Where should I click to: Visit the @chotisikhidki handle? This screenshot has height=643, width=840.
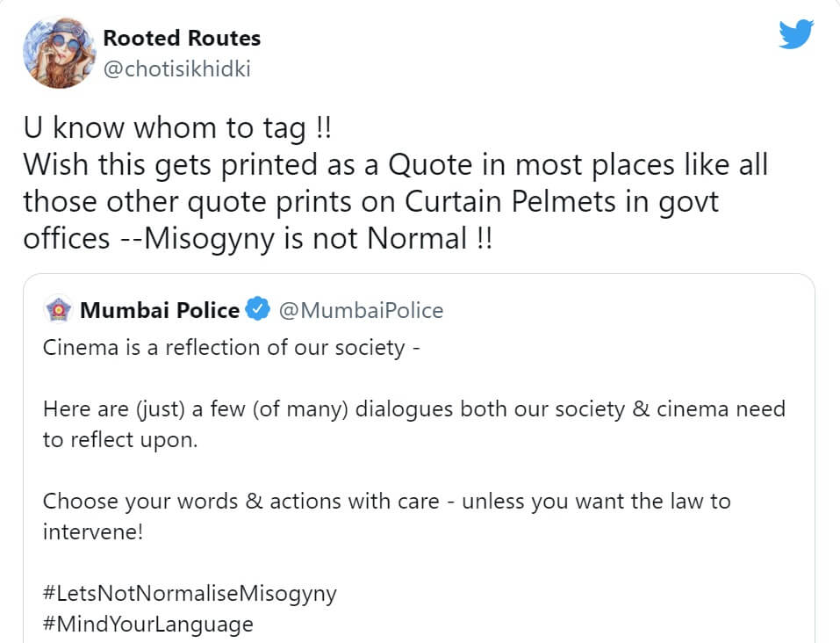click(176, 69)
